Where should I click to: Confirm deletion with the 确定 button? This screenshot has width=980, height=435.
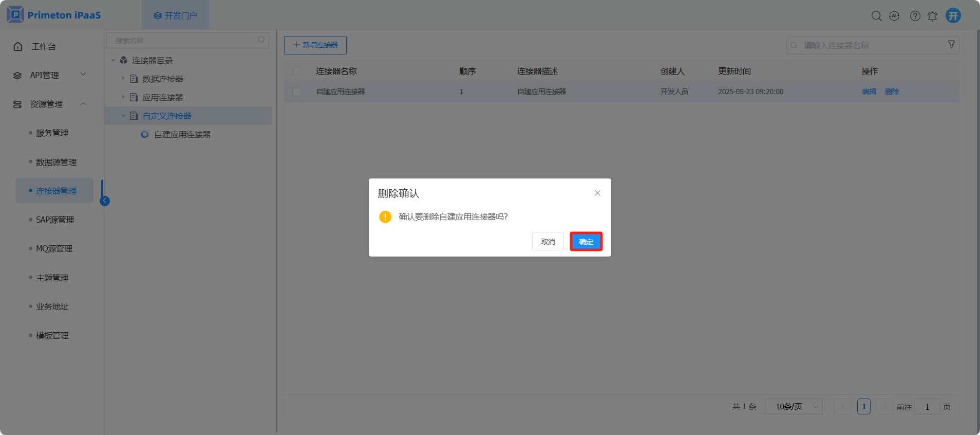pyautogui.click(x=586, y=242)
